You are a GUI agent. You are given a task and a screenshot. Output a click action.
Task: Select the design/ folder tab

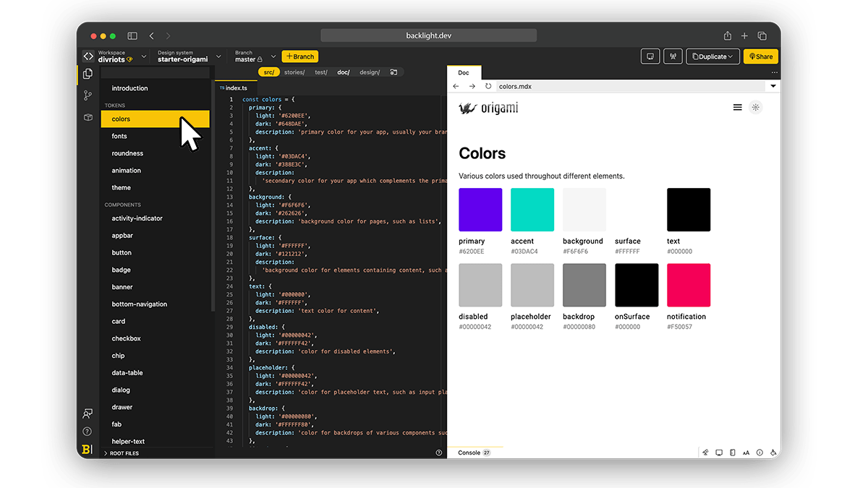370,72
